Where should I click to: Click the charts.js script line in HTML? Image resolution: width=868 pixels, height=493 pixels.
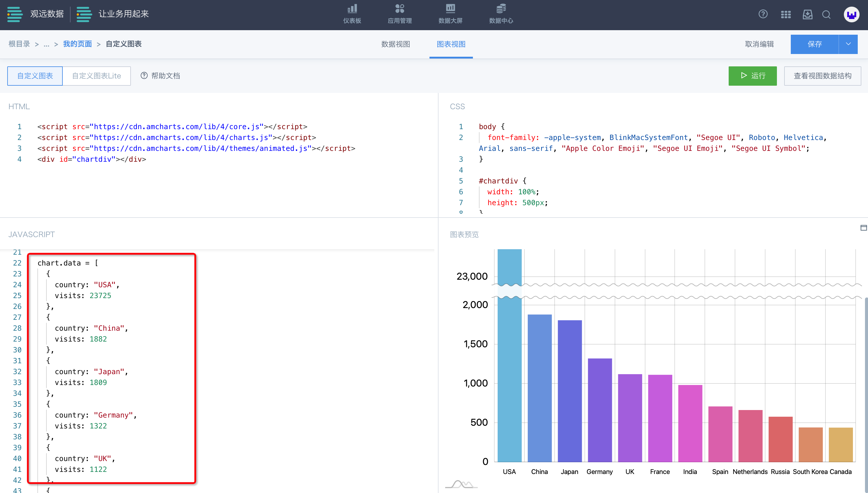[x=177, y=138]
